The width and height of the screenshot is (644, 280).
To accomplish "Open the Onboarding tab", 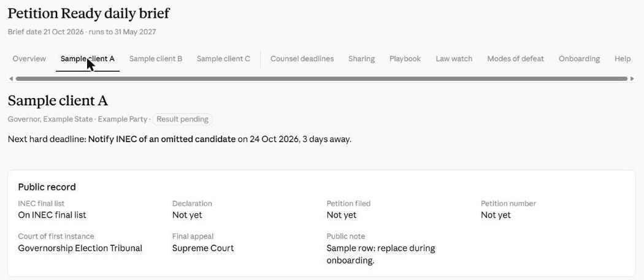I will pyautogui.click(x=579, y=59).
